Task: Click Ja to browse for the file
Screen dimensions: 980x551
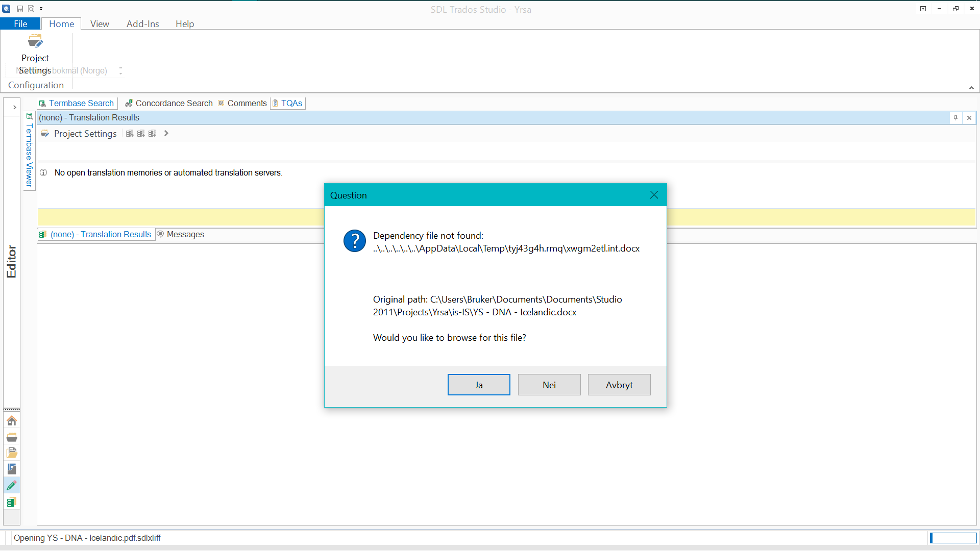Action: pyautogui.click(x=478, y=385)
